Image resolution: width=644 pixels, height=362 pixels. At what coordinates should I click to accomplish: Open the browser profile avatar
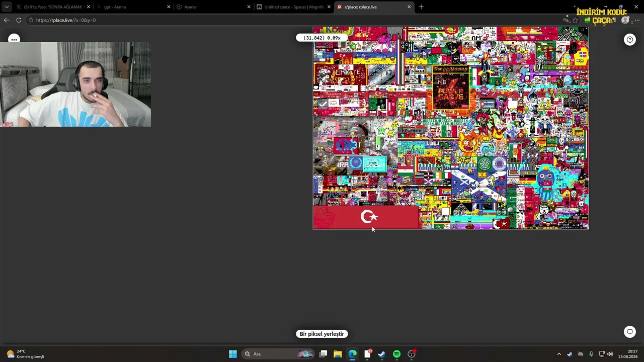pos(625,20)
